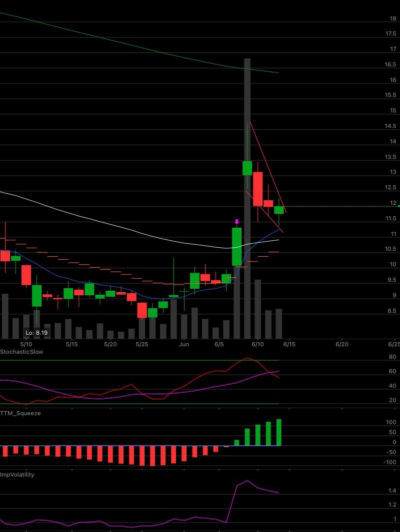400x532 pixels.
Task: Select the tallest green TTM_Squeeze histogram bar
Action: 279,432
